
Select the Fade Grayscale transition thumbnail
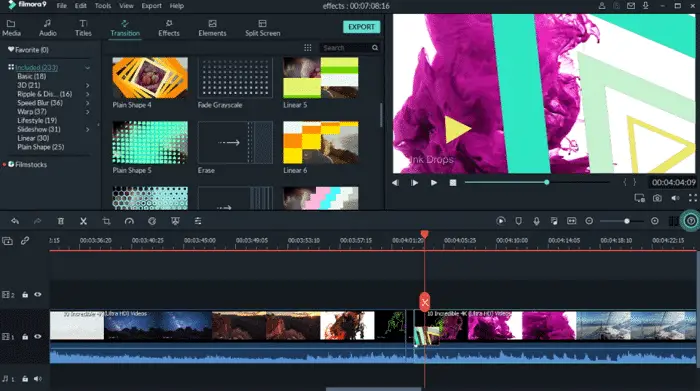click(x=235, y=78)
